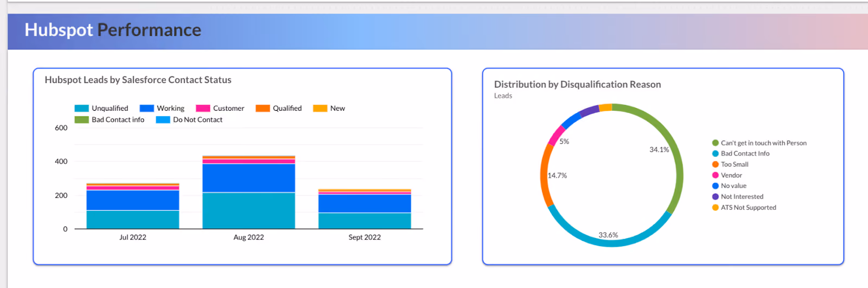The image size is (868, 288).
Task: Click the yellow ATS Not Supported donut segment
Action: point(605,107)
